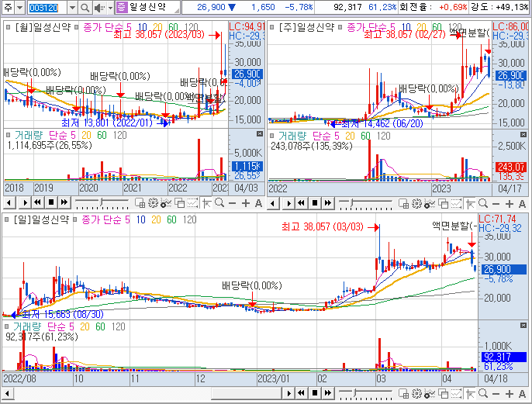Toggle the square before [일]일성신약
Image resolution: width=532 pixels, height=404 pixels.
(6, 219)
